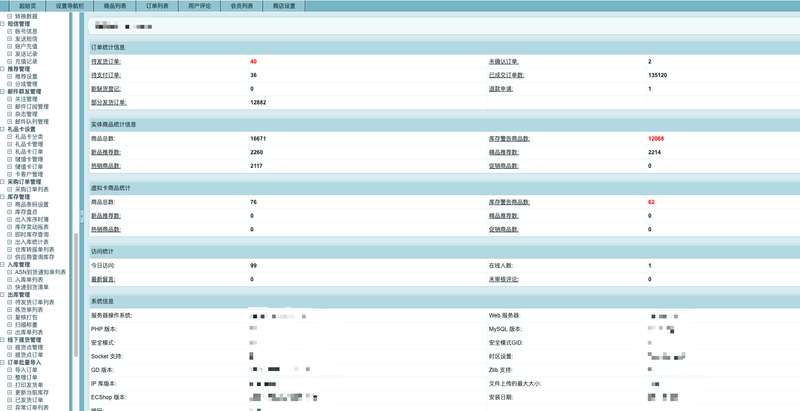The width and height of the screenshot is (800, 411).
Task: Click the icon beside 复核打包
Action: (x=9, y=317)
